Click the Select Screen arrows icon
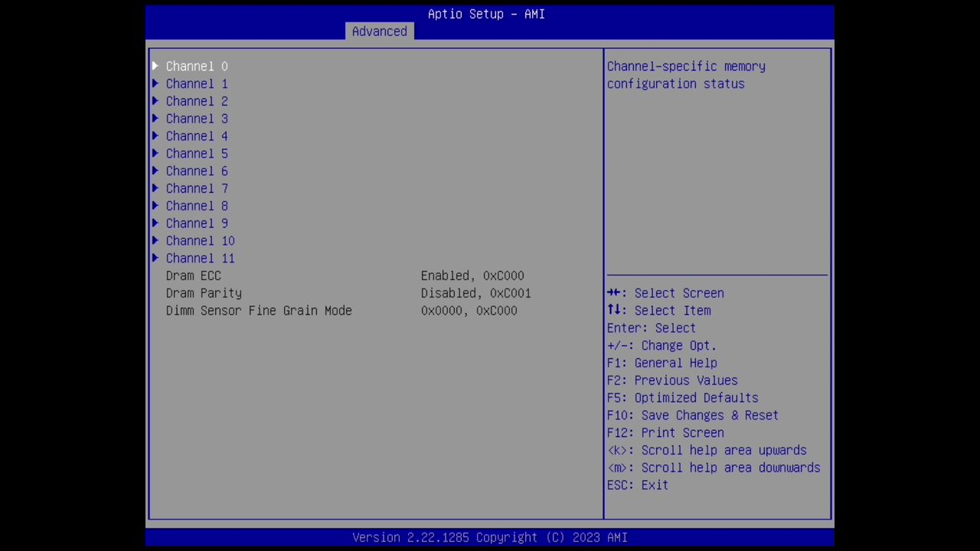Image resolution: width=980 pixels, height=551 pixels. tap(614, 293)
